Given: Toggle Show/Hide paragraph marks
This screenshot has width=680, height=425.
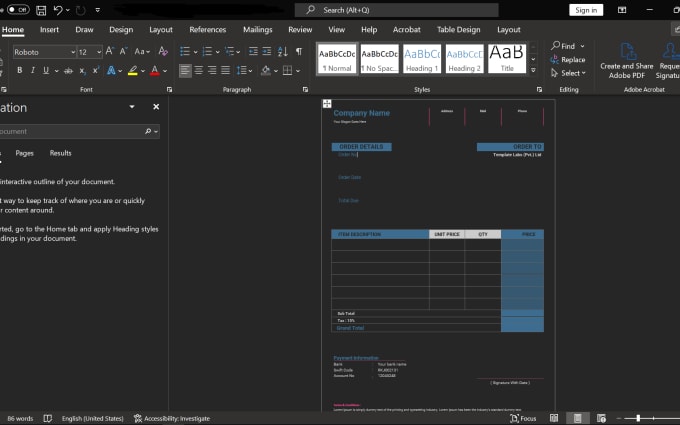Looking at the screenshot, I should pyautogui.click(x=299, y=52).
